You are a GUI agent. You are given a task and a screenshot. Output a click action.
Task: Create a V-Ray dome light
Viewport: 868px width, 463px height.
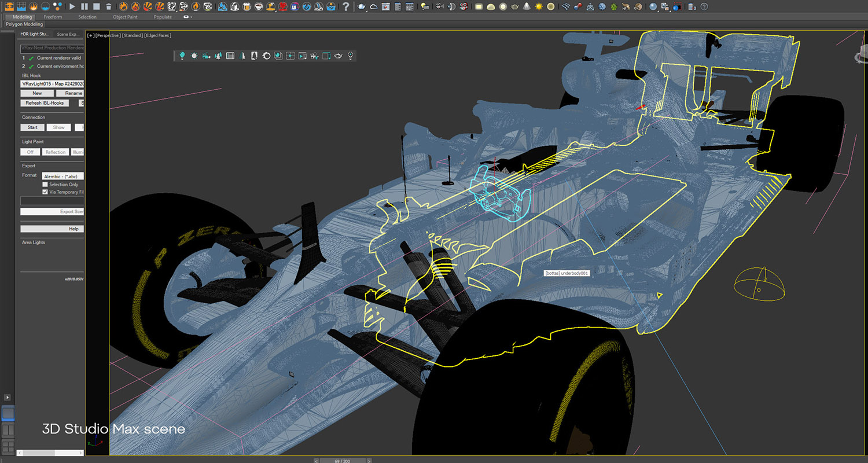tap(491, 6)
